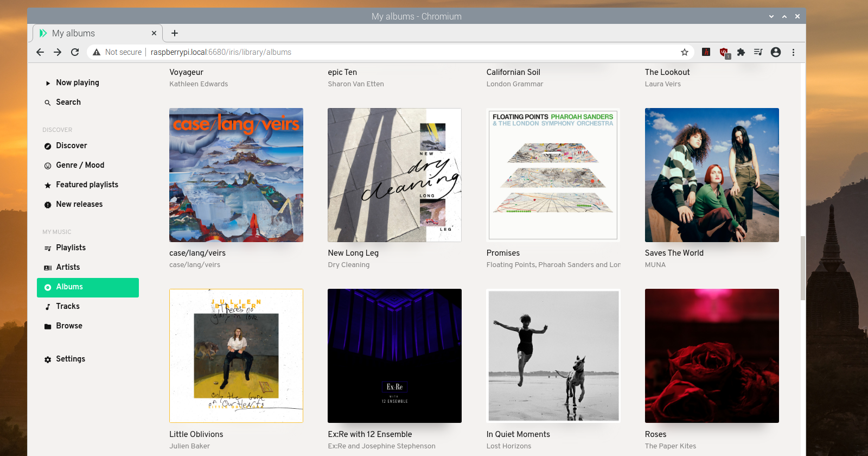Click the red extension icon in the toolbar

coord(706,52)
